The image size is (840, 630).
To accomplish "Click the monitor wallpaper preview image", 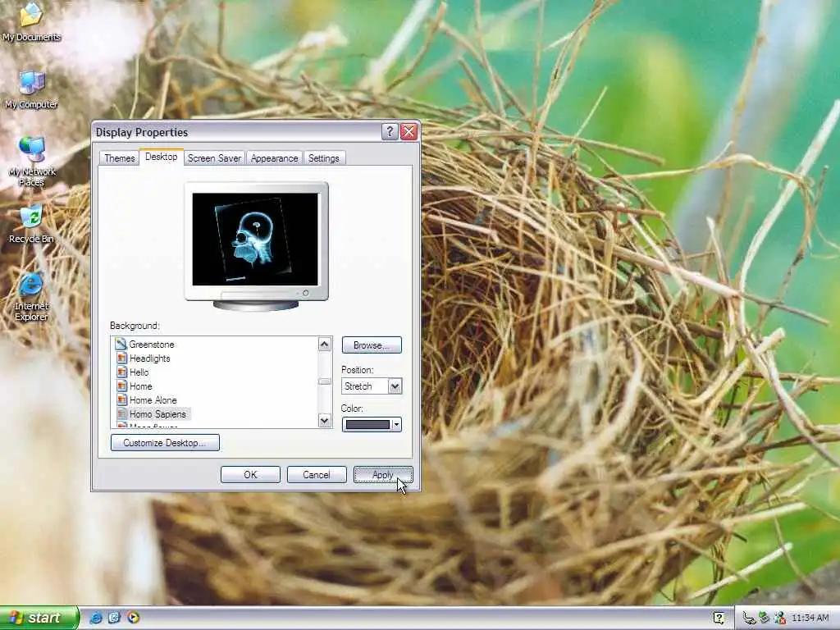I will coord(255,239).
